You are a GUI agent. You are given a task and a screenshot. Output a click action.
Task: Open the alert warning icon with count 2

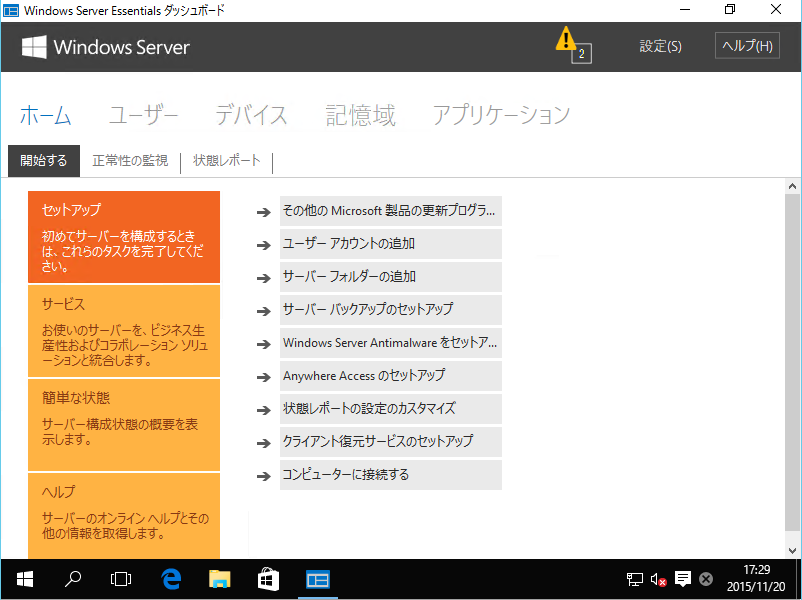click(x=573, y=45)
